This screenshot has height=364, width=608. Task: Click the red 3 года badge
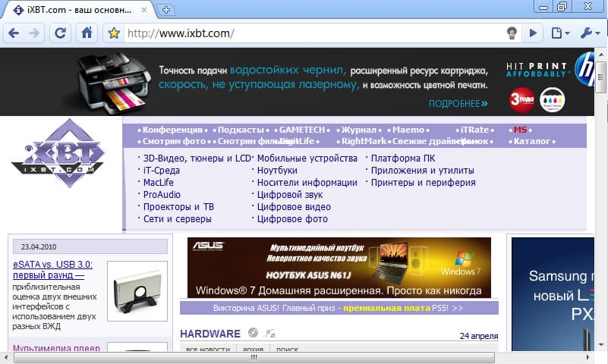521,100
